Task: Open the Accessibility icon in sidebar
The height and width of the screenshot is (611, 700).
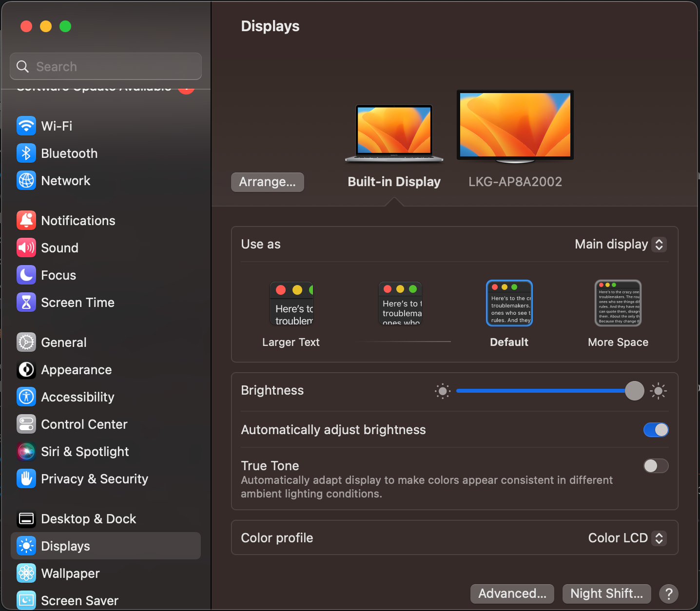Action: click(26, 397)
